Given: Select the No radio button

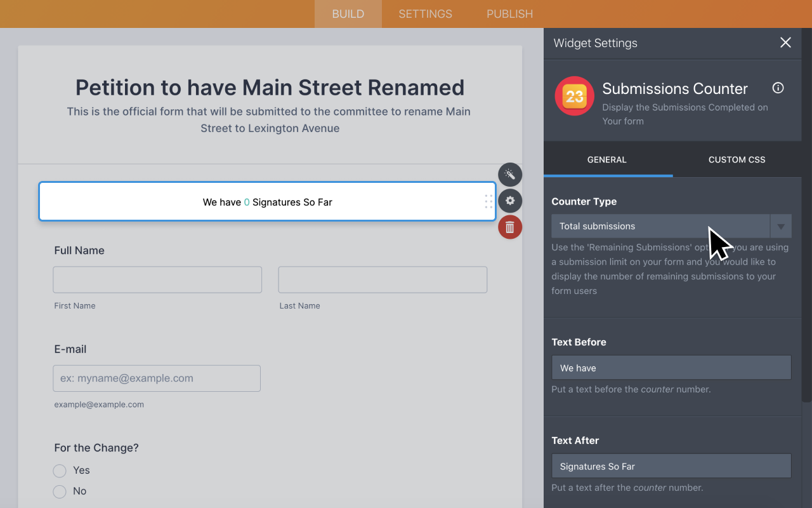Looking at the screenshot, I should tap(60, 491).
